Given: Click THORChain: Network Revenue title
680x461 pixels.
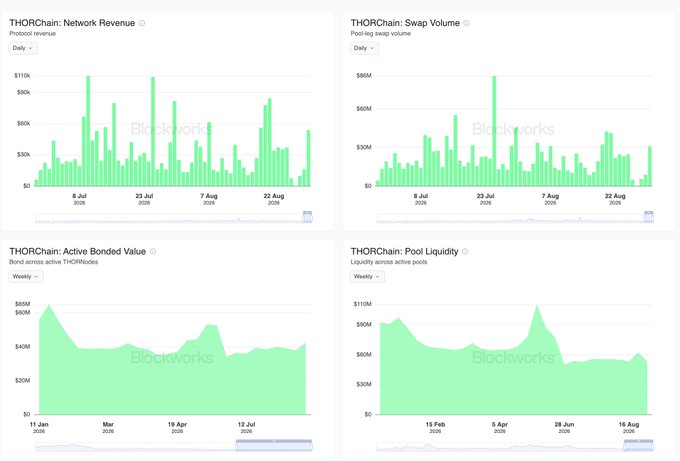Looking at the screenshot, I should 72,23.
